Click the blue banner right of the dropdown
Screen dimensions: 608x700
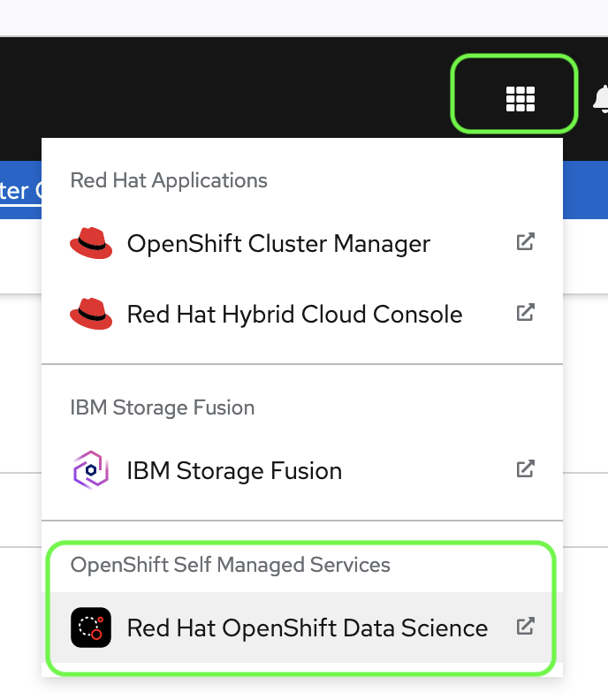pyautogui.click(x=585, y=190)
